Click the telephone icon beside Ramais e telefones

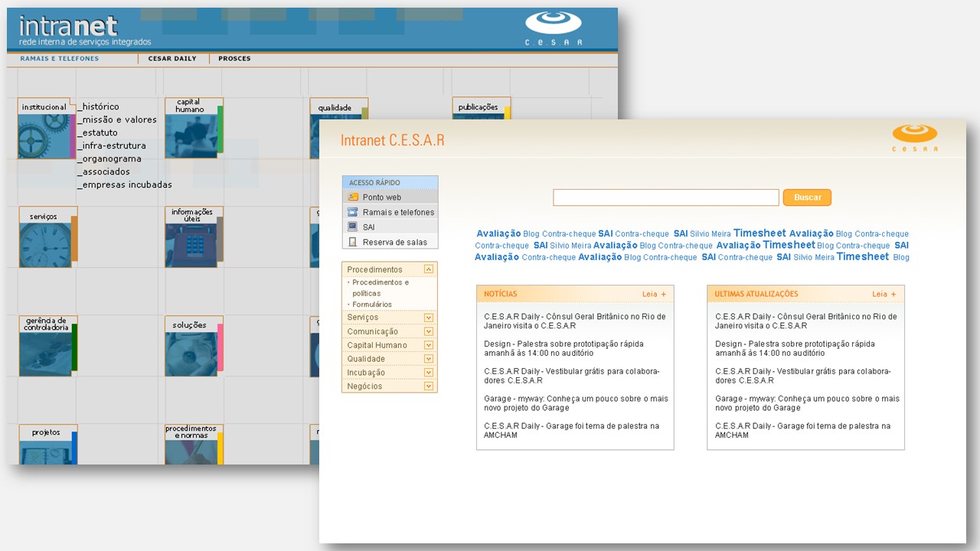click(x=353, y=212)
